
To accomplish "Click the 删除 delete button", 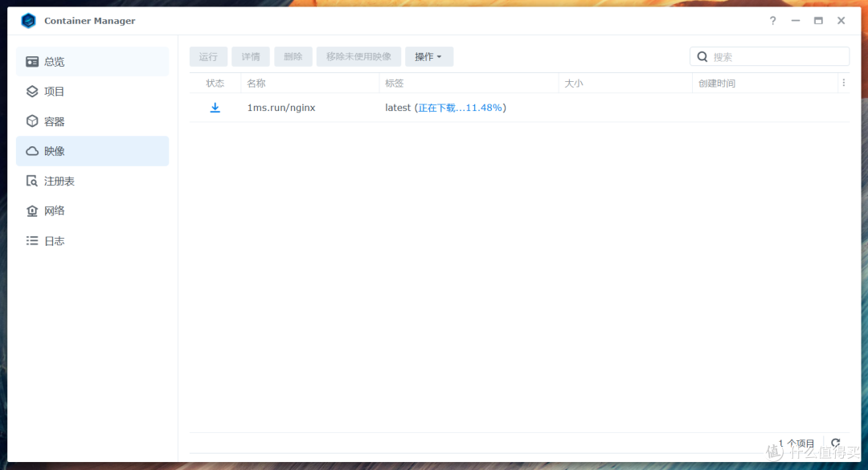I will point(293,56).
